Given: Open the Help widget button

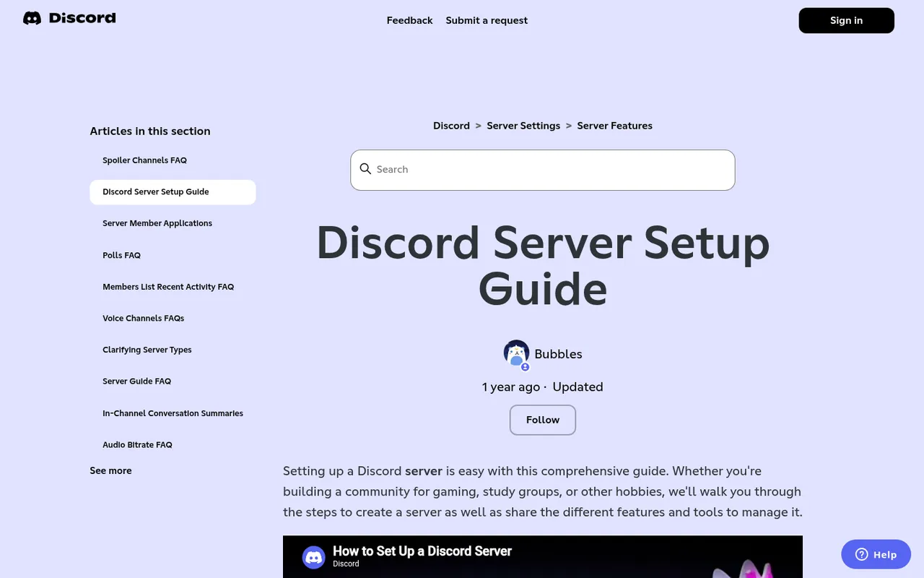Looking at the screenshot, I should pos(876,554).
